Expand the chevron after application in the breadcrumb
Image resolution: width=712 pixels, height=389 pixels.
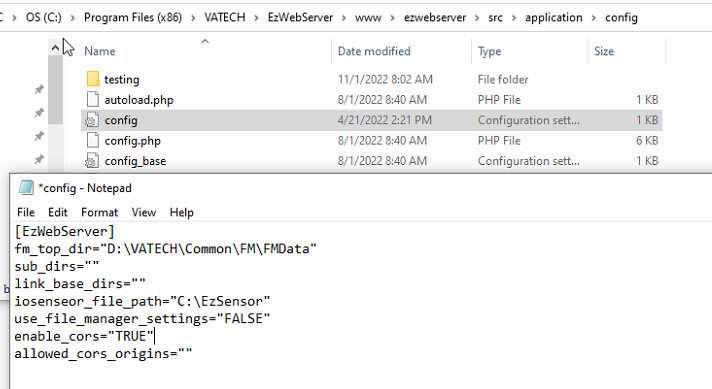(x=594, y=18)
